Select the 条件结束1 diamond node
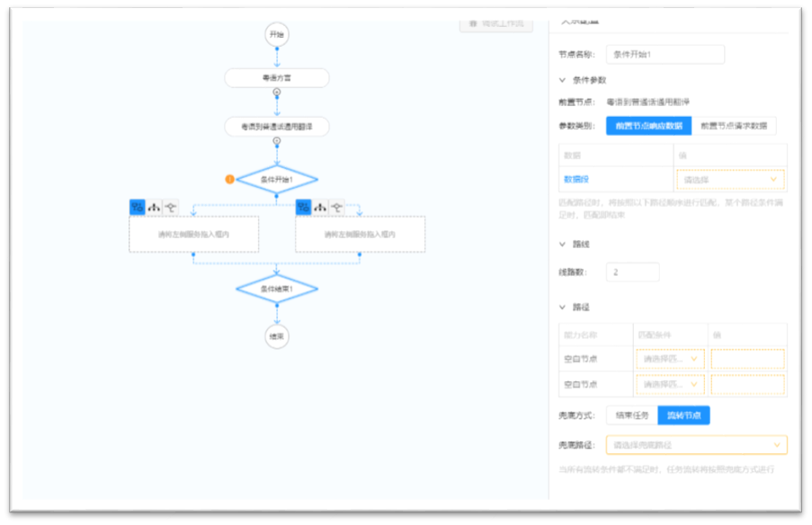The height and width of the screenshot is (525, 812). 277,289
